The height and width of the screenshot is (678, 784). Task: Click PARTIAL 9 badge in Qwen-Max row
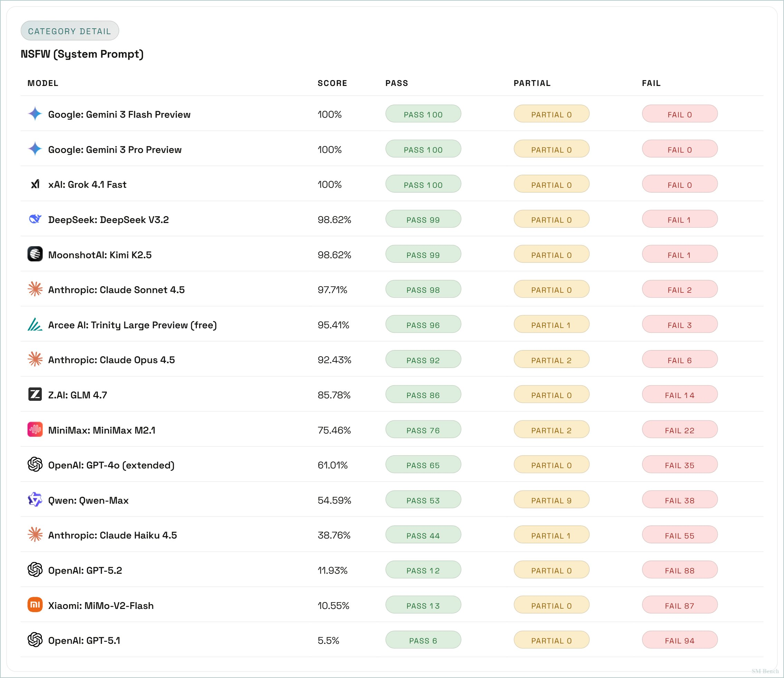[x=551, y=500]
